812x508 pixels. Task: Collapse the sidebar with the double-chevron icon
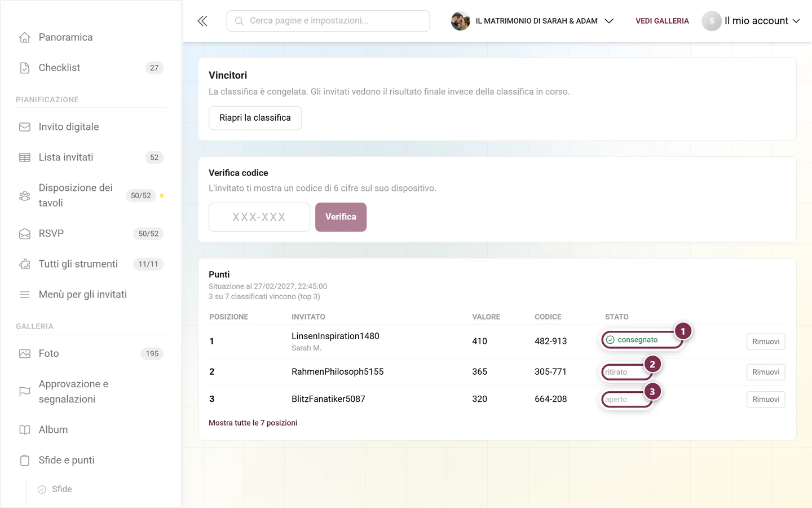click(202, 21)
